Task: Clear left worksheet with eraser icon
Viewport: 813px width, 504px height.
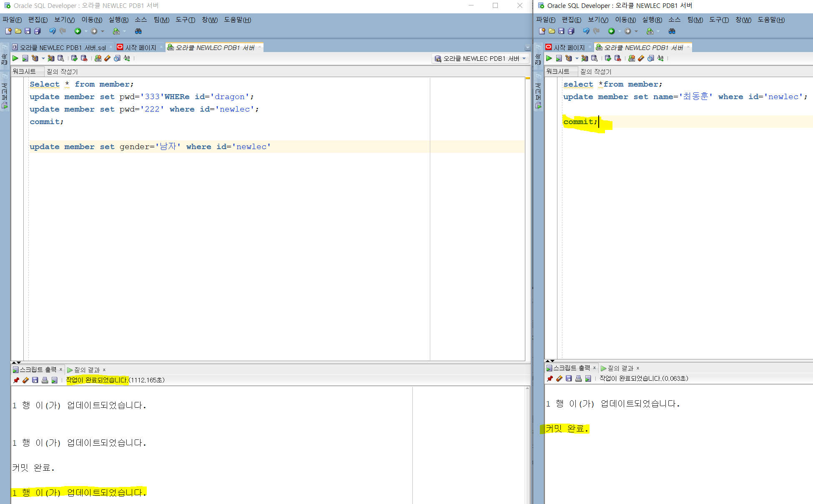Action: [108, 58]
